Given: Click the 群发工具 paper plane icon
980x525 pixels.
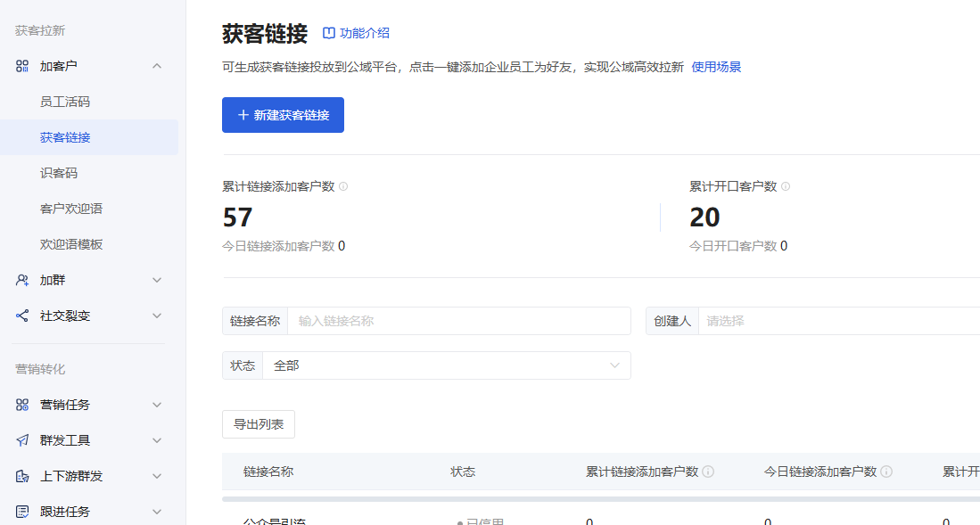Looking at the screenshot, I should point(22,440).
